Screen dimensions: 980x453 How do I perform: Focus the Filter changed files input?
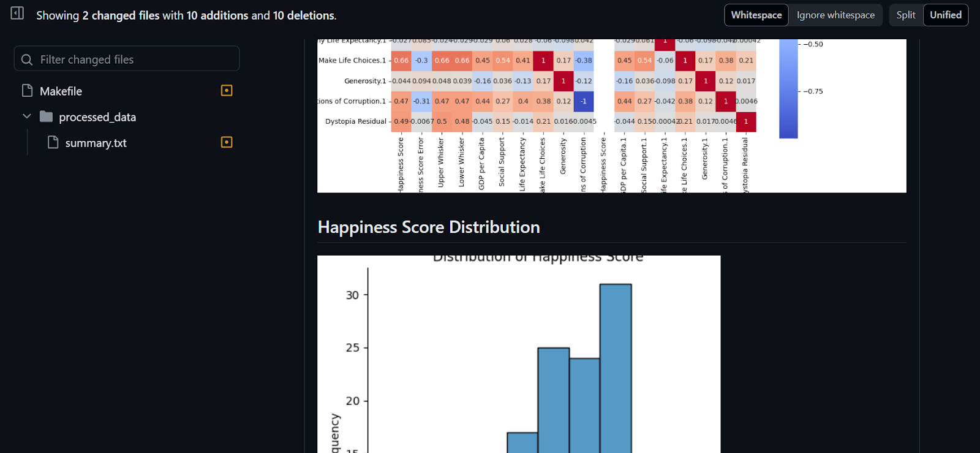coord(127,59)
